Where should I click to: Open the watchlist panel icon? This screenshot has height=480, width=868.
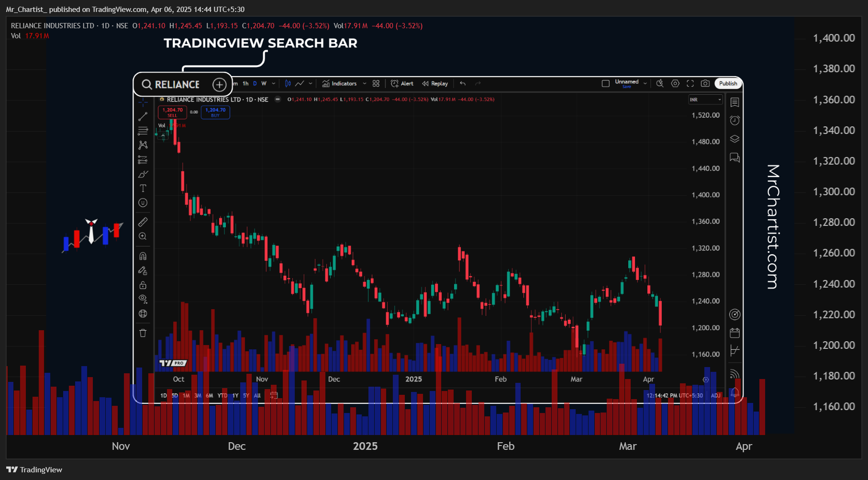[734, 102]
